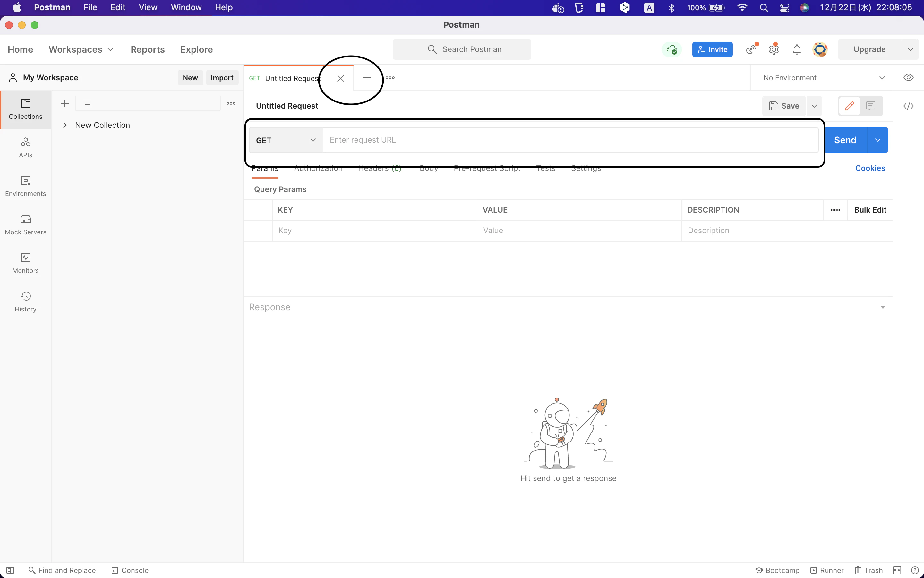
Task: Click the plus icon to create a collection
Action: point(65,103)
